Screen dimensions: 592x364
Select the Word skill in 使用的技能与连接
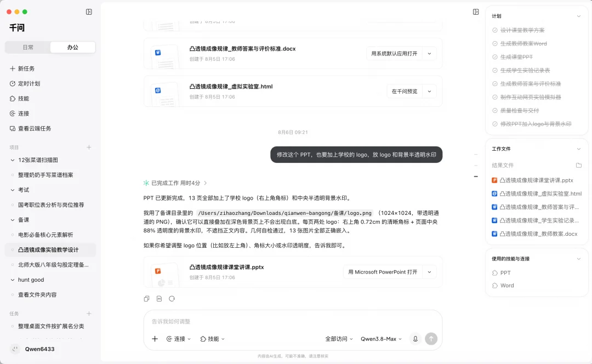coord(503,286)
